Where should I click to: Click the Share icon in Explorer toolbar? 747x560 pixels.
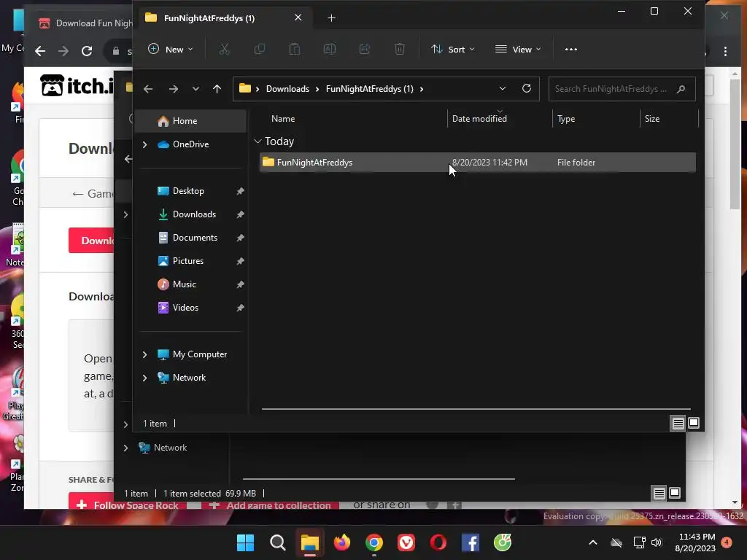365,49
